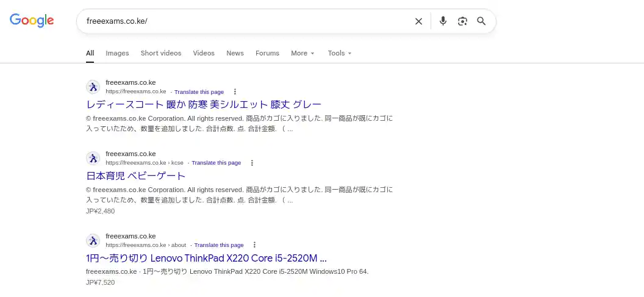The width and height of the screenshot is (644, 297).
Task: Open three-dot menu for the kcse result
Action: (x=252, y=163)
